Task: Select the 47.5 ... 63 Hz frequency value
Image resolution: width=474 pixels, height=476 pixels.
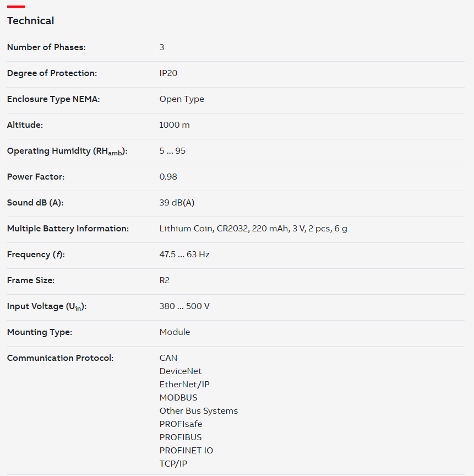Action: point(184,254)
